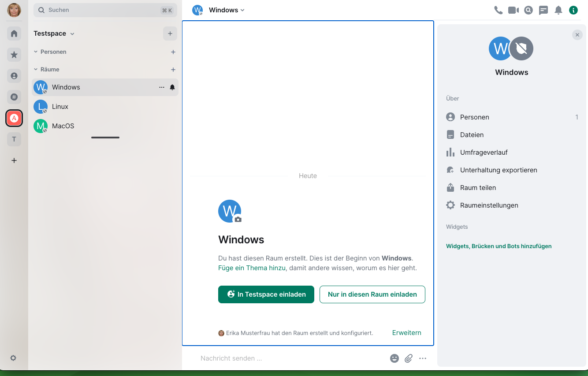Click Füge ein Thema hinzu link
Screen dimensions: 588x376
[x=252, y=268]
